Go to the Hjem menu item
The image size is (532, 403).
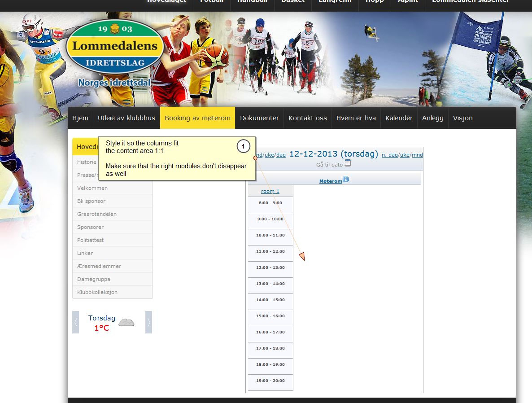pyautogui.click(x=80, y=118)
